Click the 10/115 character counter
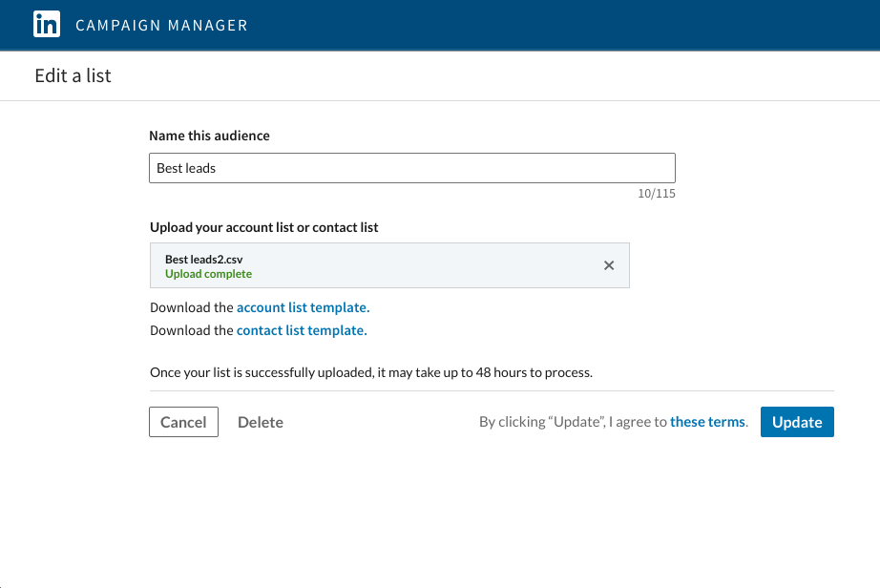The width and height of the screenshot is (880, 588). coord(657,194)
